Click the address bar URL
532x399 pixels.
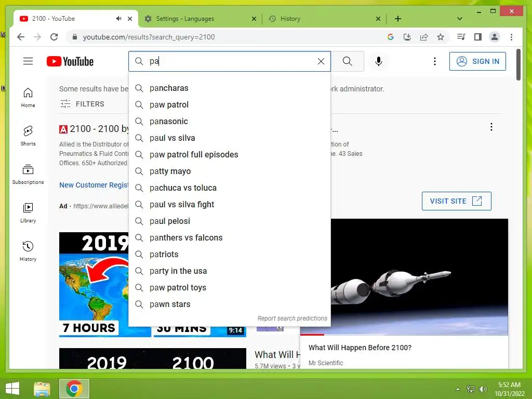[x=149, y=37]
